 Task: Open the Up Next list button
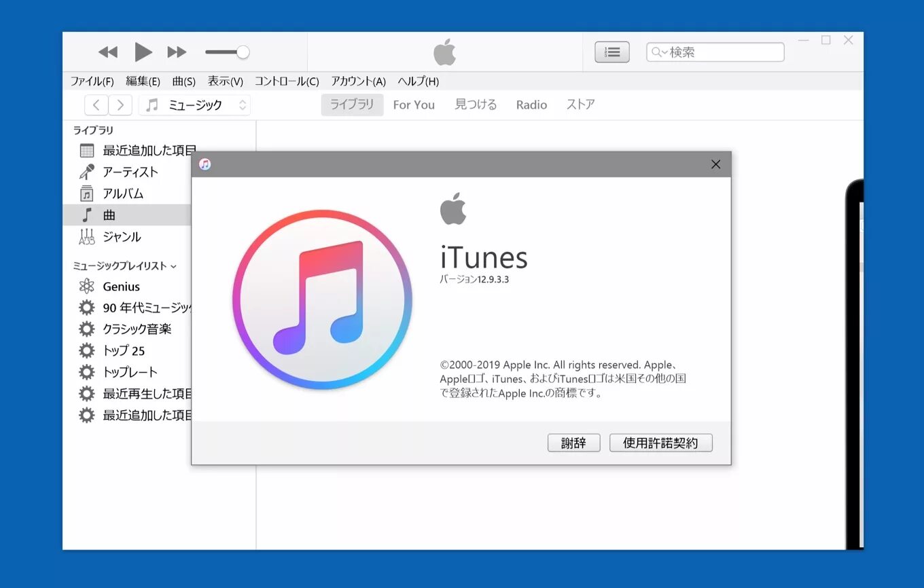click(612, 52)
